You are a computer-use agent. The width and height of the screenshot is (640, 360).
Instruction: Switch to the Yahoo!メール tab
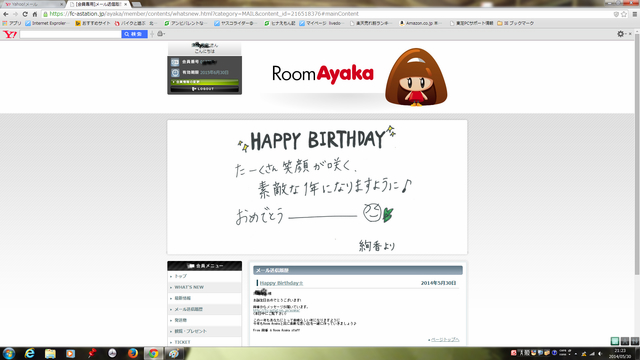coord(33,4)
